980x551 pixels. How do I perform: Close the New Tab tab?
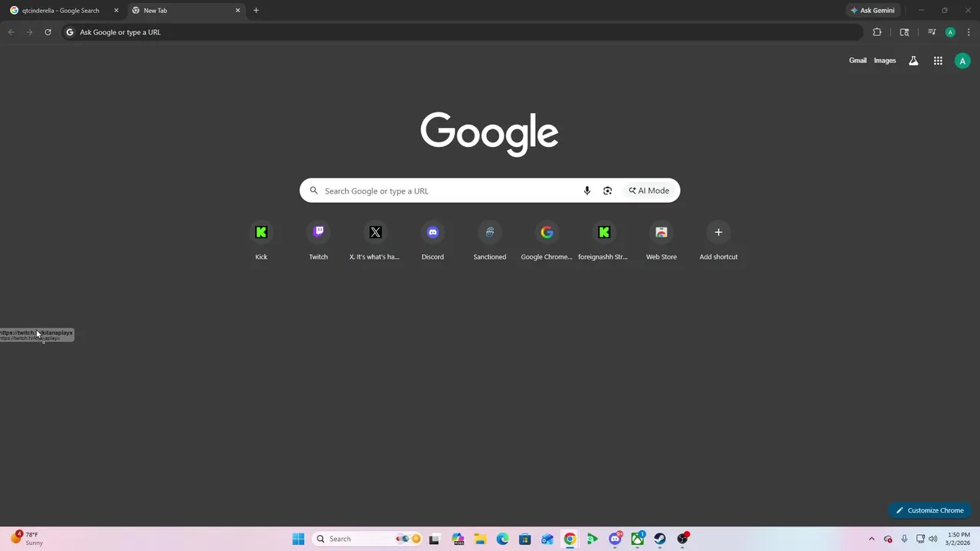(237, 11)
